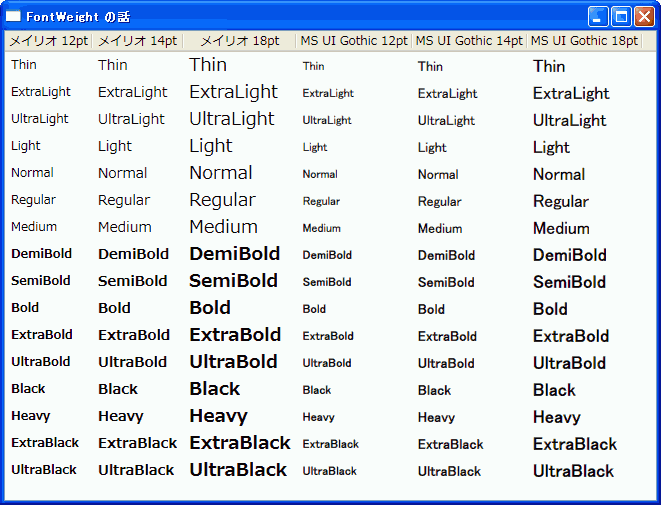Click Normal in the MS UI Gothic 14pt column
This screenshot has width=661, height=505.
pyautogui.click(x=438, y=174)
